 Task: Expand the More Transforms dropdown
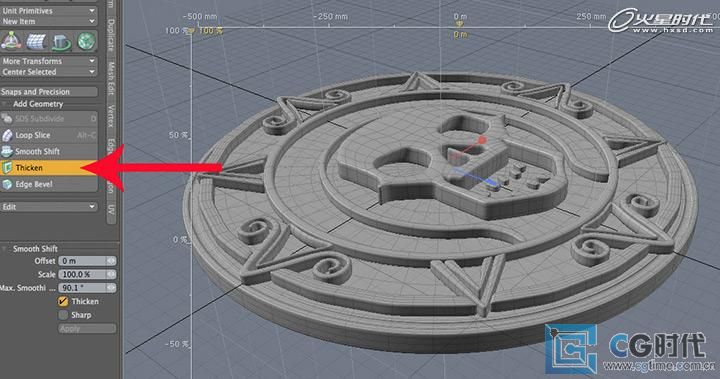click(x=49, y=61)
